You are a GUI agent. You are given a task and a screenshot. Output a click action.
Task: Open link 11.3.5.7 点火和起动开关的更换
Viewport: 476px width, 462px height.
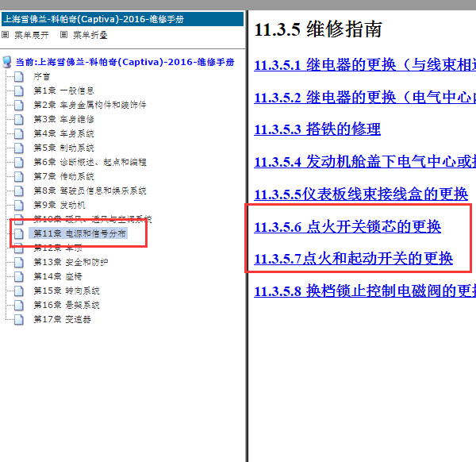(353, 259)
